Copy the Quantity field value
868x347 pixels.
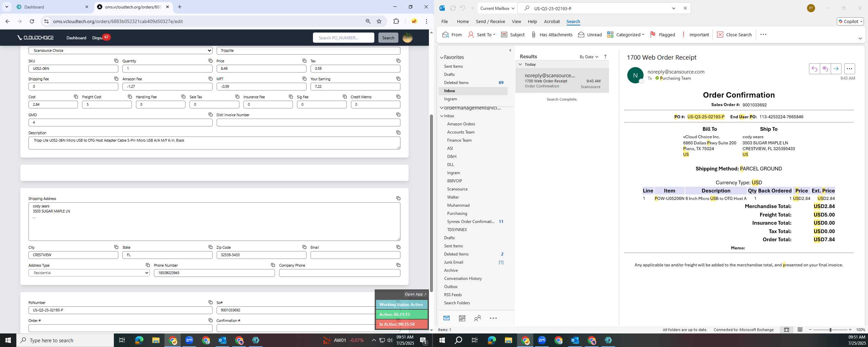[210, 61]
